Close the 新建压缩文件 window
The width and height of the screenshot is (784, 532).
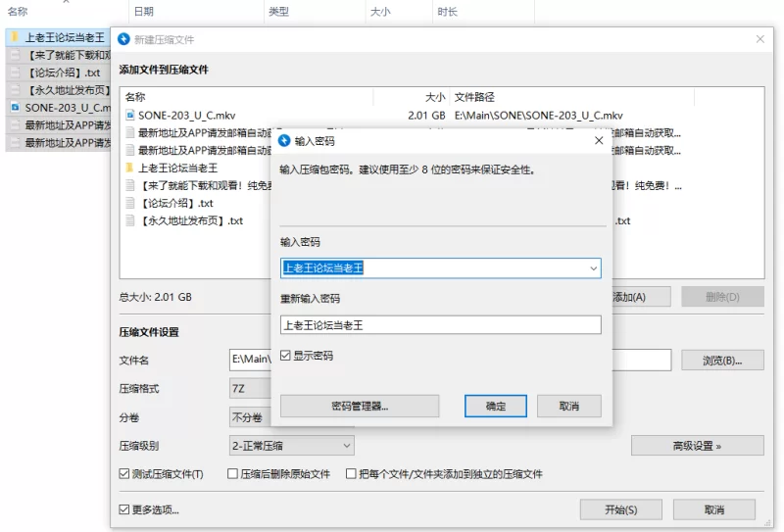pyautogui.click(x=760, y=39)
